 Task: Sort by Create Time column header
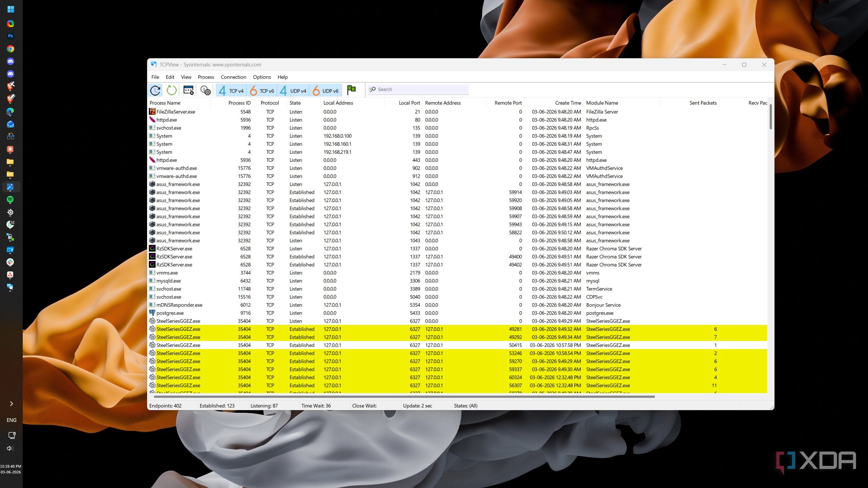click(554, 103)
